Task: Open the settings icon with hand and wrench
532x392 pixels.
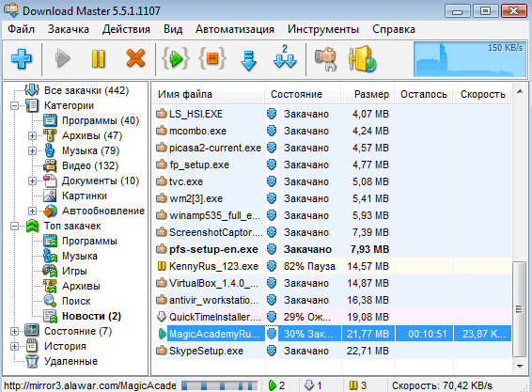Action: [326, 59]
